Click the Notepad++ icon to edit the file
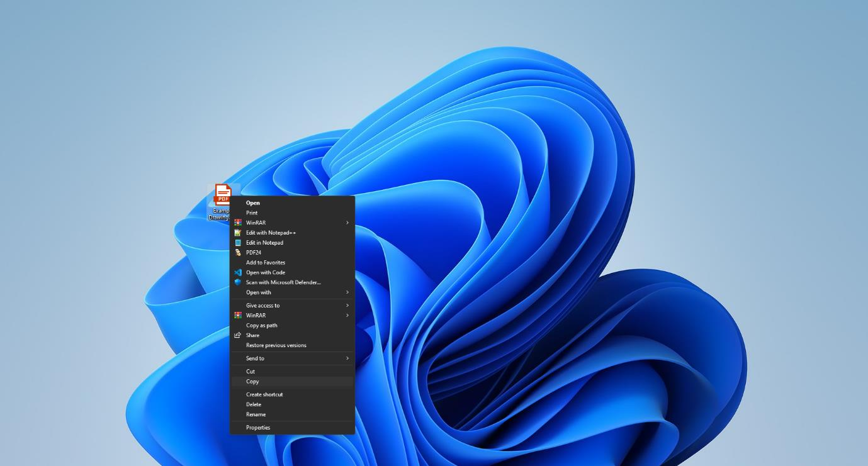Viewport: 868px width, 466px height. [238, 232]
